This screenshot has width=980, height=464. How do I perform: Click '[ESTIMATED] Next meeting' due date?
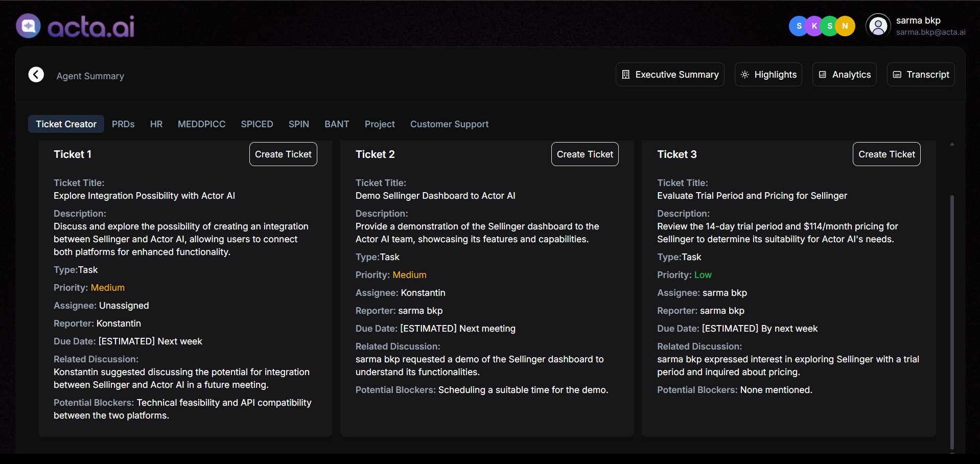click(x=458, y=329)
